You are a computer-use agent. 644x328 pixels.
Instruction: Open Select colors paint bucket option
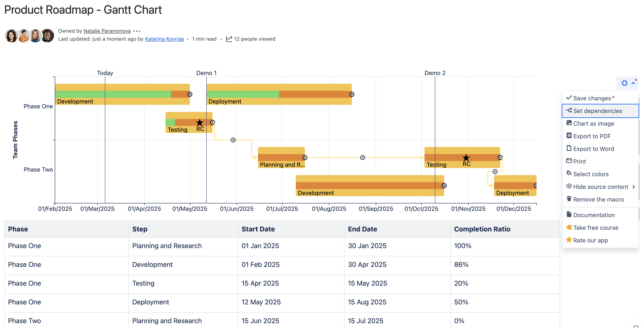(569, 173)
